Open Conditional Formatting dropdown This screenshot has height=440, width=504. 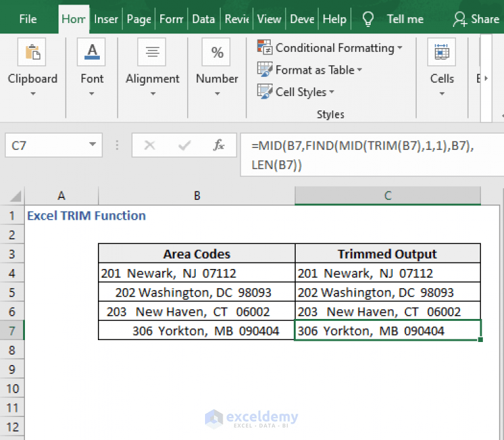point(329,48)
